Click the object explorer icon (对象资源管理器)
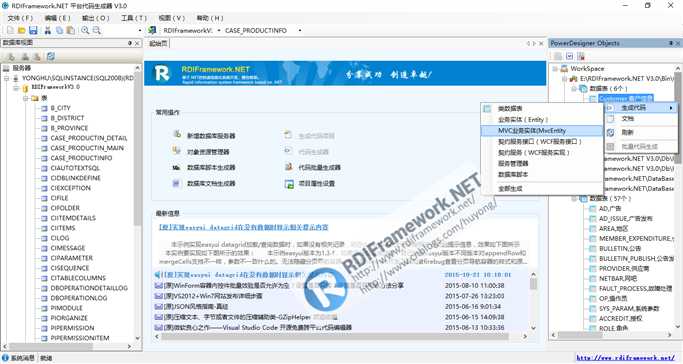 pos(176,151)
